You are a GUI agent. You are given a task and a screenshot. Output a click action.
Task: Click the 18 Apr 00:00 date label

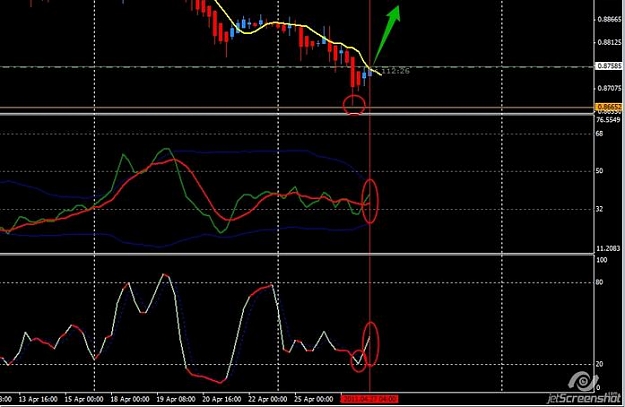pos(130,399)
